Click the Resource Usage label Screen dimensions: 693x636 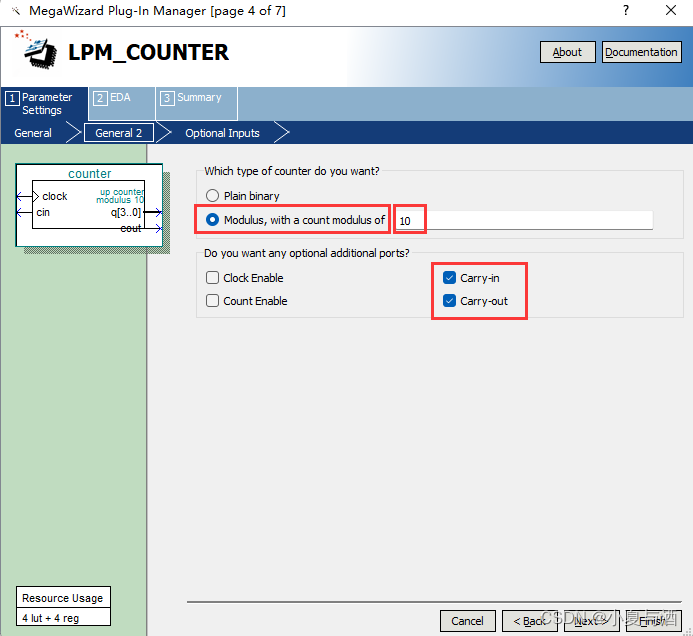coord(63,598)
